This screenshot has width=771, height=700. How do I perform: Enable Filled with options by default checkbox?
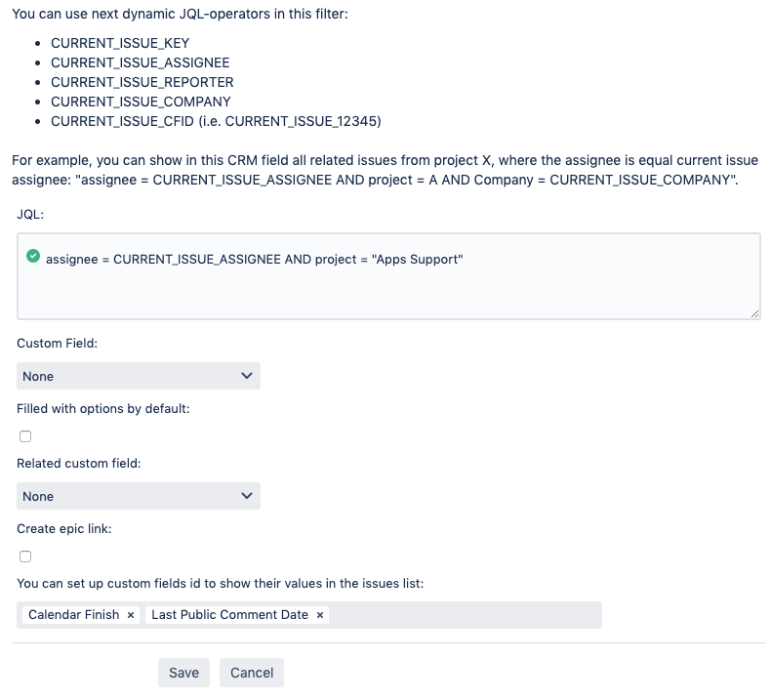click(25, 436)
